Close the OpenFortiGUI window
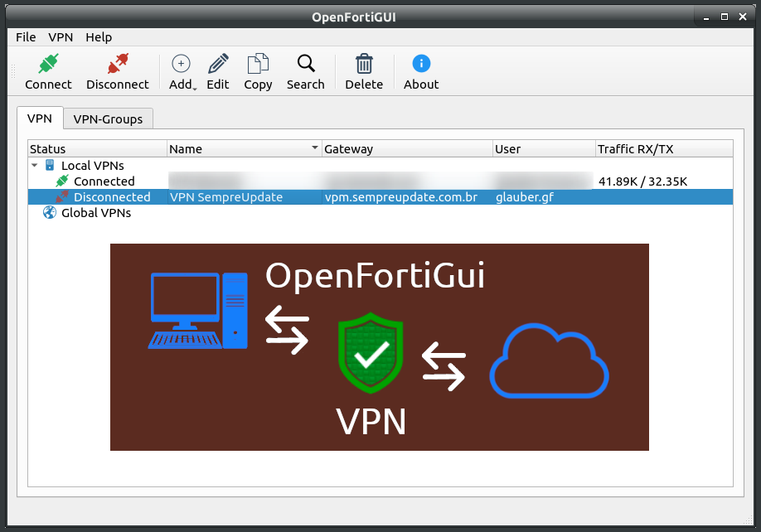761x532 pixels. pos(743,17)
